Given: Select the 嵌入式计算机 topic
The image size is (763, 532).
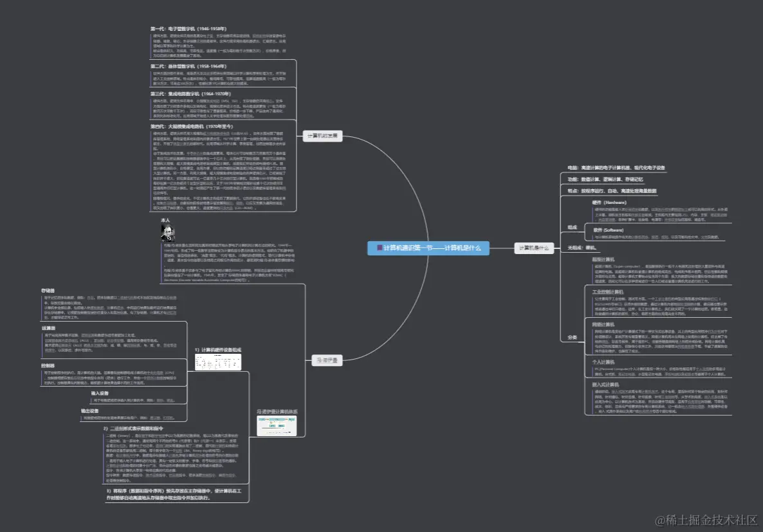Looking at the screenshot, I should pos(605,385).
